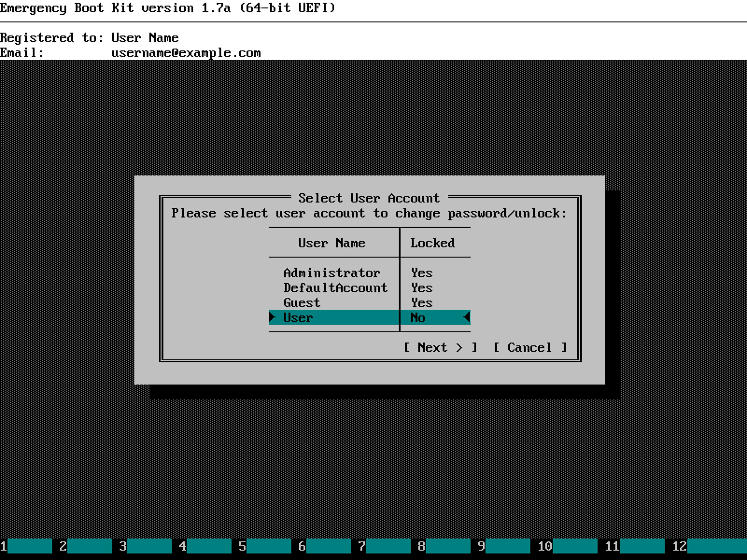Viewport: 747px width, 560px height.
Task: Click the Locked column header
Action: tap(432, 243)
